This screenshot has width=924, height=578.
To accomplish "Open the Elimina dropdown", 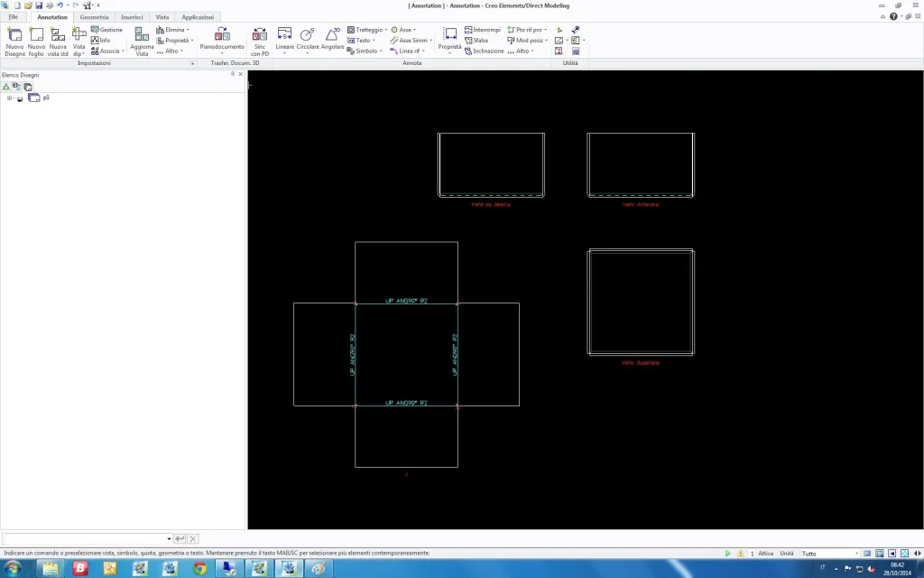I will tap(172, 30).
